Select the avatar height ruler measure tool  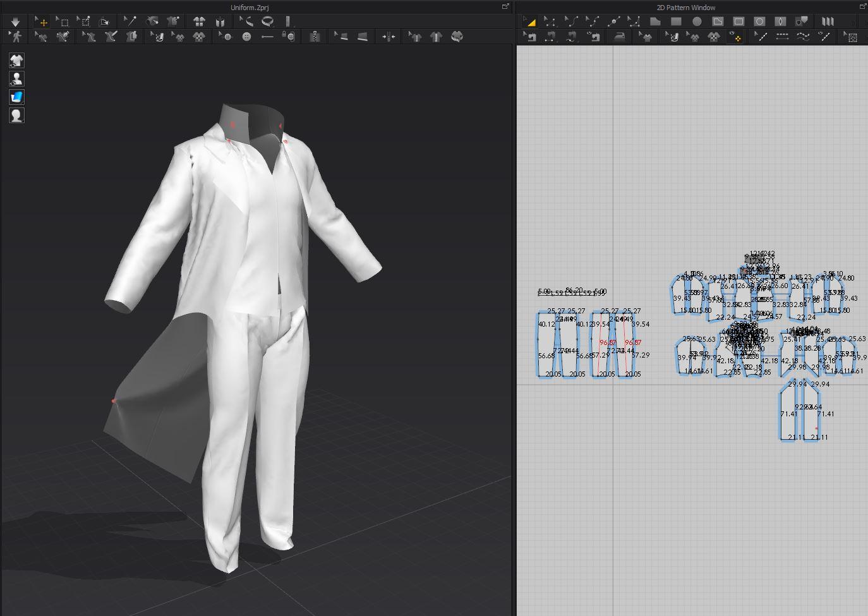coord(288,21)
